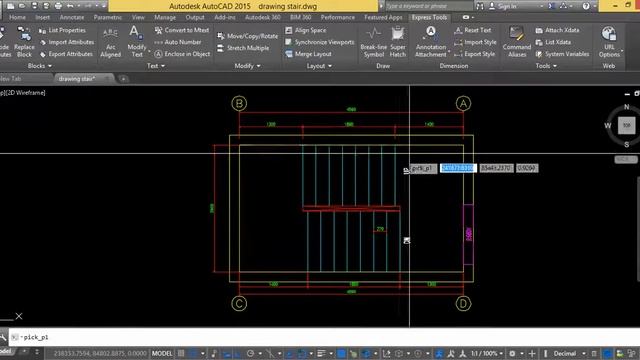Open System Variables editor
This screenshot has width=640, height=360.
tap(562, 54)
